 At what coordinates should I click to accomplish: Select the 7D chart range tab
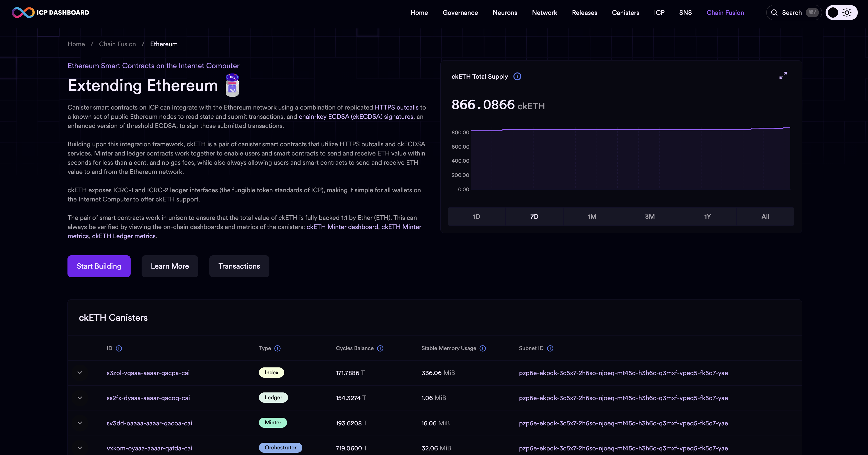[534, 217]
